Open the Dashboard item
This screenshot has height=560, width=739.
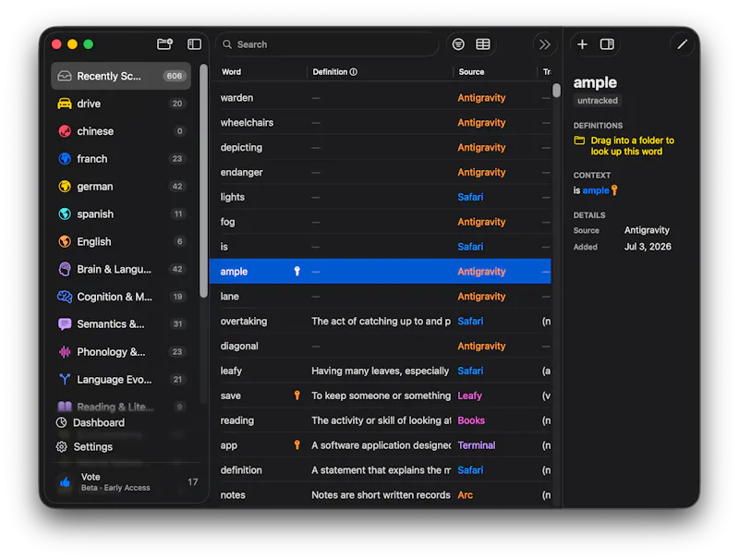91,422
